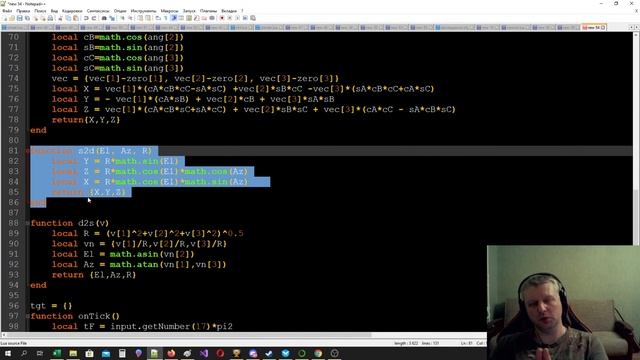Open the Макросы menu
Viewport: 640px width, 360px height.
point(169,11)
